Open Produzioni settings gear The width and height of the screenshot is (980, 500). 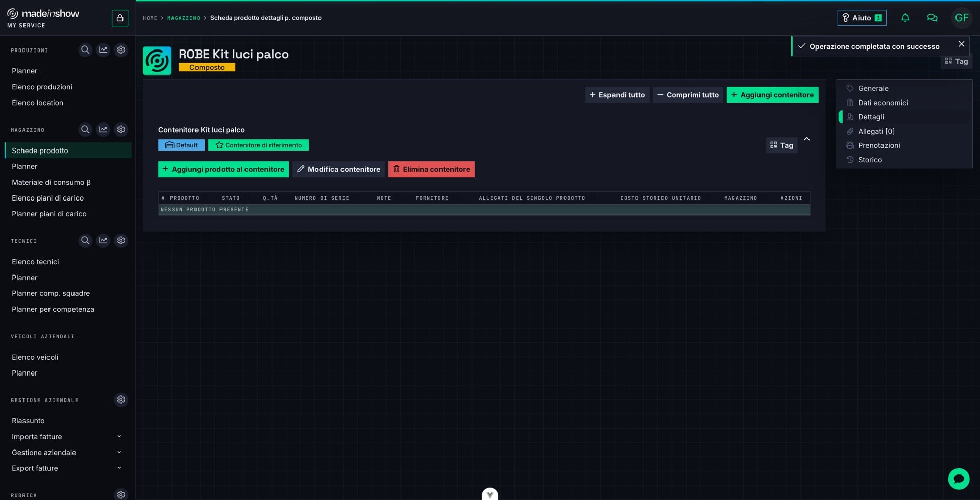pyautogui.click(x=121, y=50)
